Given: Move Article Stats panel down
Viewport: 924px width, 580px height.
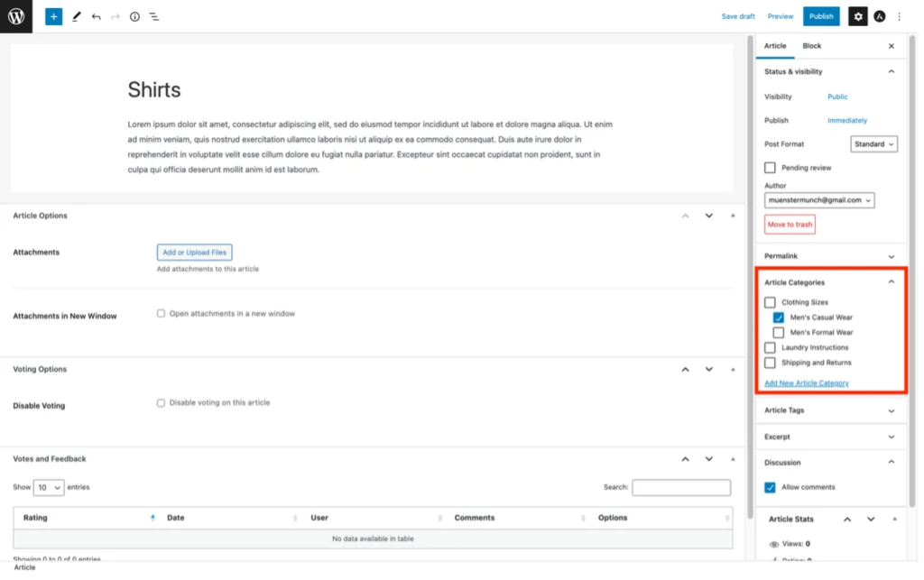Looking at the screenshot, I should (871, 520).
